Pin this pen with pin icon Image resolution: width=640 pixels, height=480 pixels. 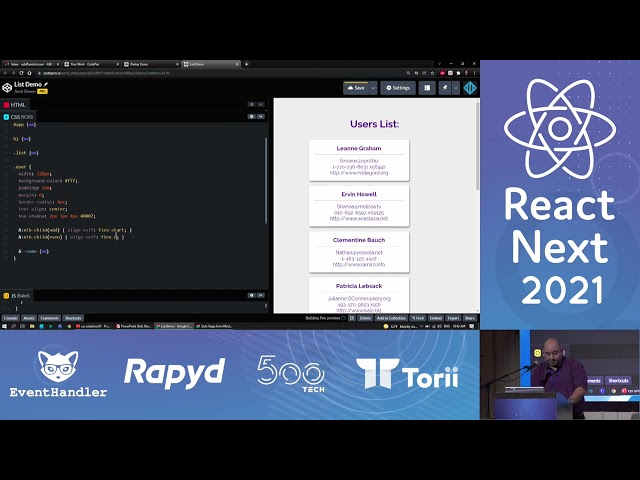click(x=445, y=88)
